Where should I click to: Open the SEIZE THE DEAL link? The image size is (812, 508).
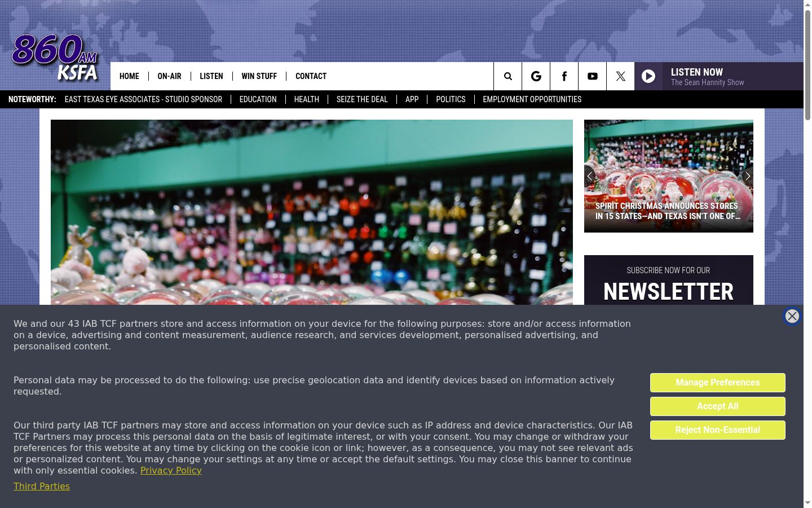(362, 99)
